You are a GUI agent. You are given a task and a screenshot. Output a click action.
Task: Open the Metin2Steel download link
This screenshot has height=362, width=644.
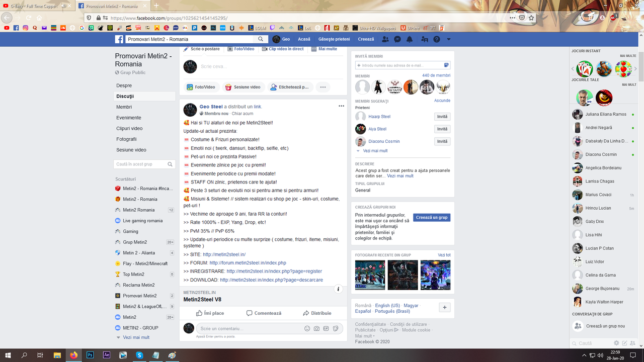click(271, 280)
